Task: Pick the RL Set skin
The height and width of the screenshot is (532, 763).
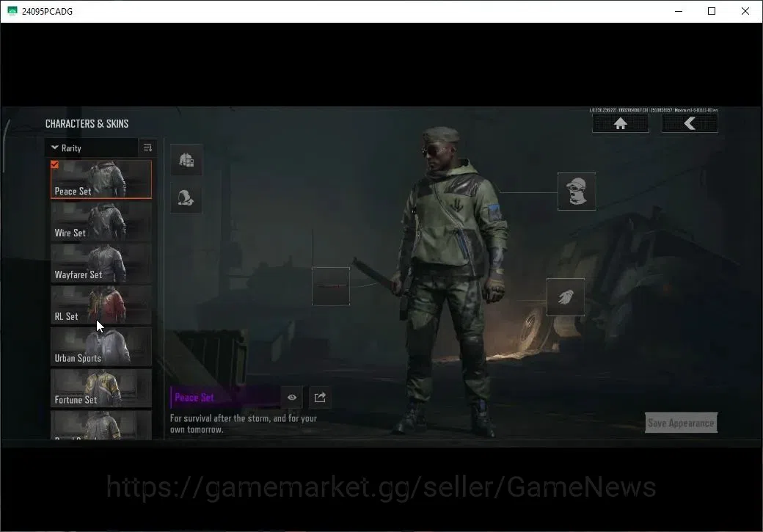Action: pyautogui.click(x=101, y=305)
